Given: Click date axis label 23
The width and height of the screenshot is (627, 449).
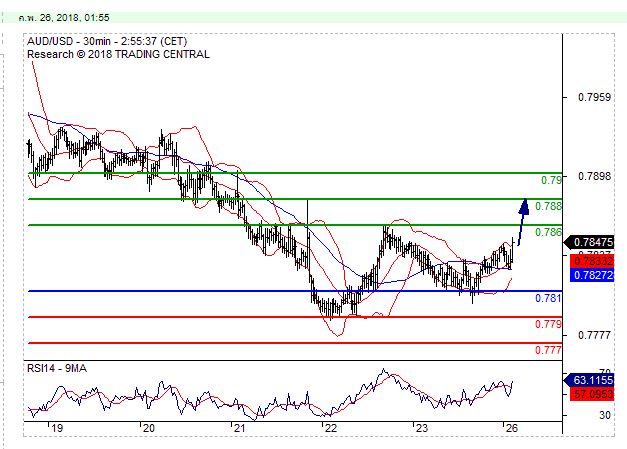Looking at the screenshot, I should [421, 428].
